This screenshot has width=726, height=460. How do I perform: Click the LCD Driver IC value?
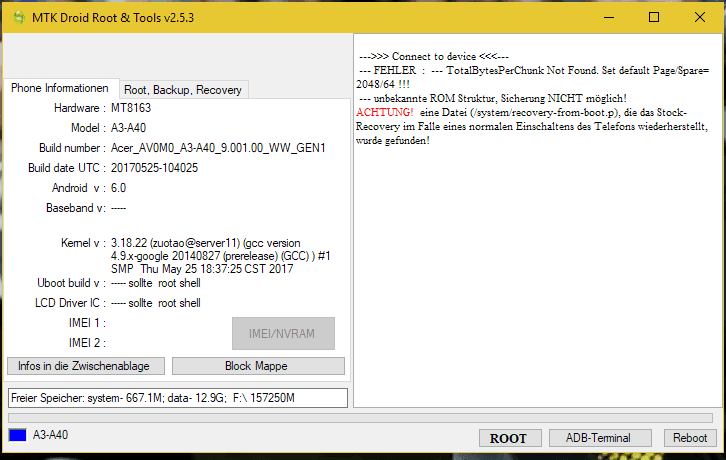156,303
